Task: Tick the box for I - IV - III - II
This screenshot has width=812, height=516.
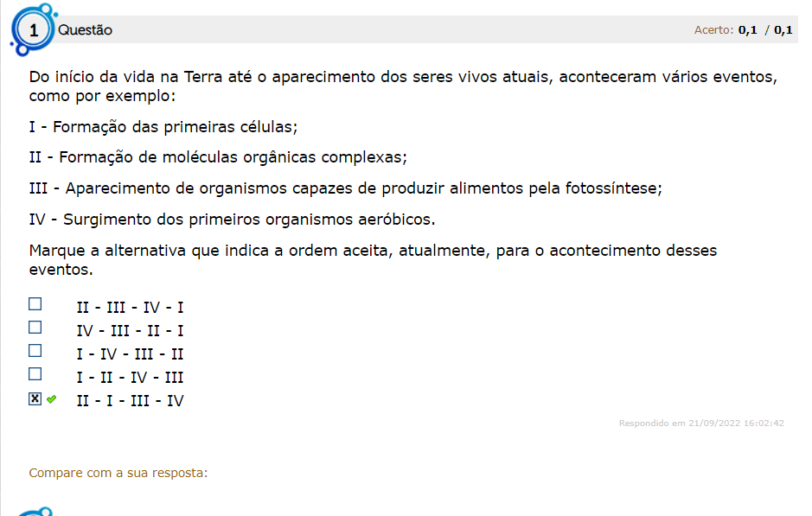Action: click(35, 351)
